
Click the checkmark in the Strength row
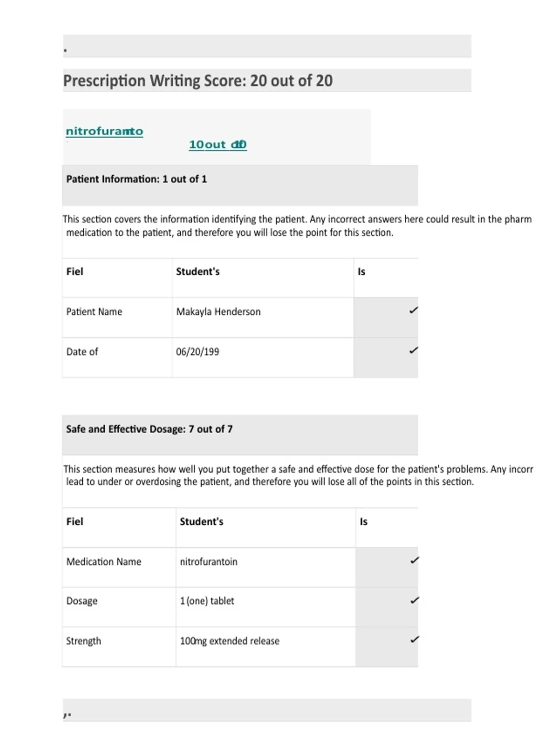point(414,639)
